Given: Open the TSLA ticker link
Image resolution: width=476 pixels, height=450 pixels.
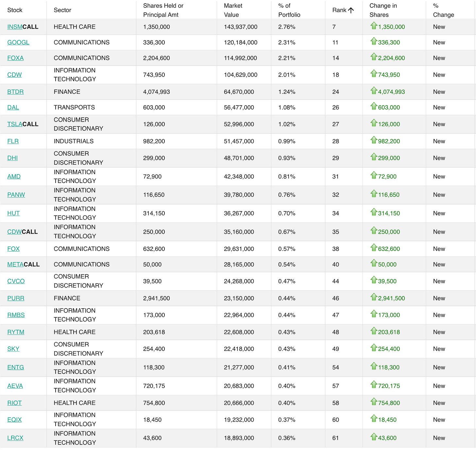Looking at the screenshot, I should coord(15,124).
